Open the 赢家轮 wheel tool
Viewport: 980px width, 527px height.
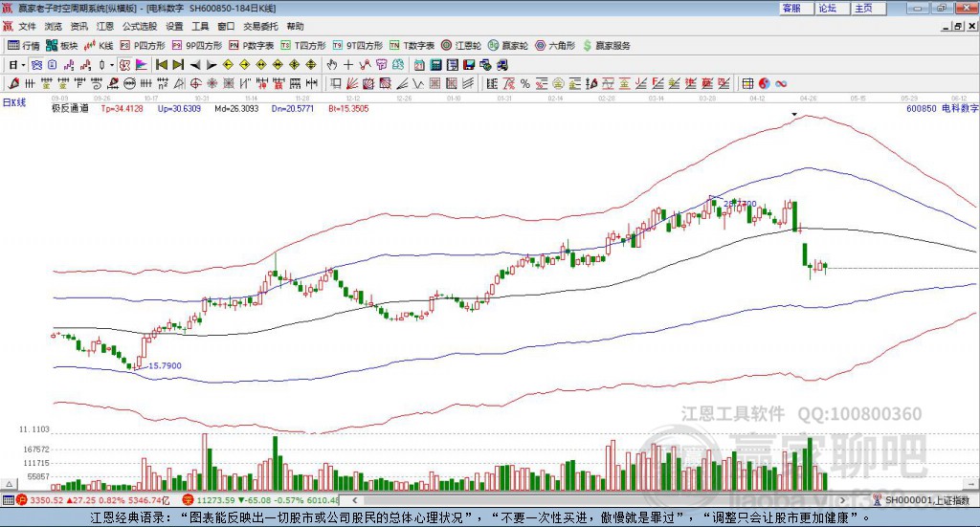[507, 46]
